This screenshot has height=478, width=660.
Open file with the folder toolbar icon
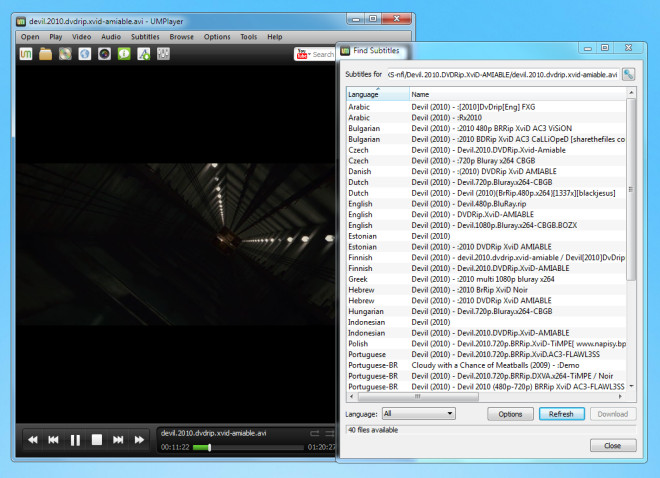(45, 54)
